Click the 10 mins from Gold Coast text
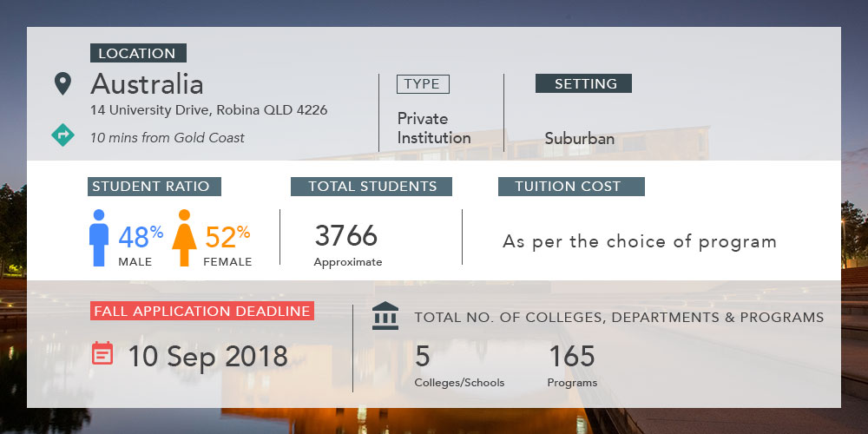Viewport: 868px width, 434px height. (168, 138)
